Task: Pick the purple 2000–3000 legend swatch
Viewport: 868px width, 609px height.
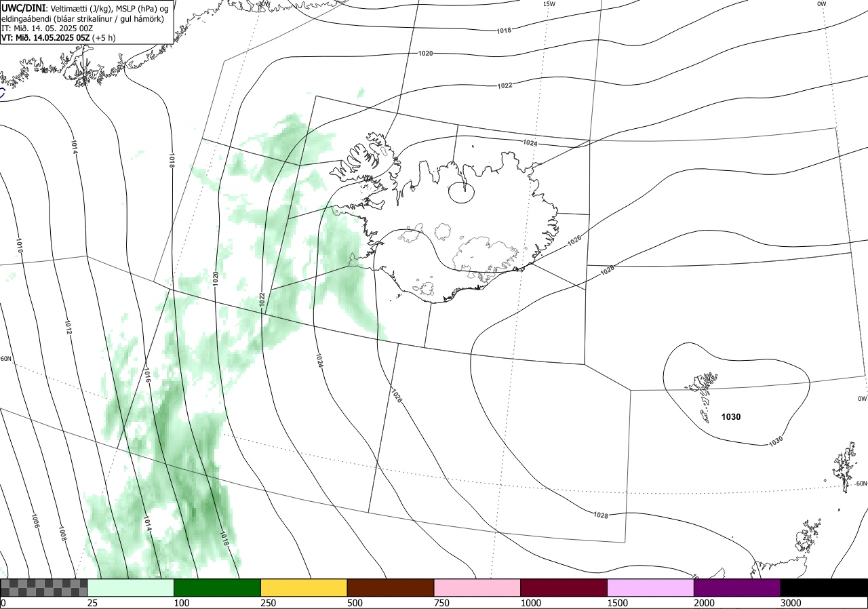Action: click(x=737, y=587)
